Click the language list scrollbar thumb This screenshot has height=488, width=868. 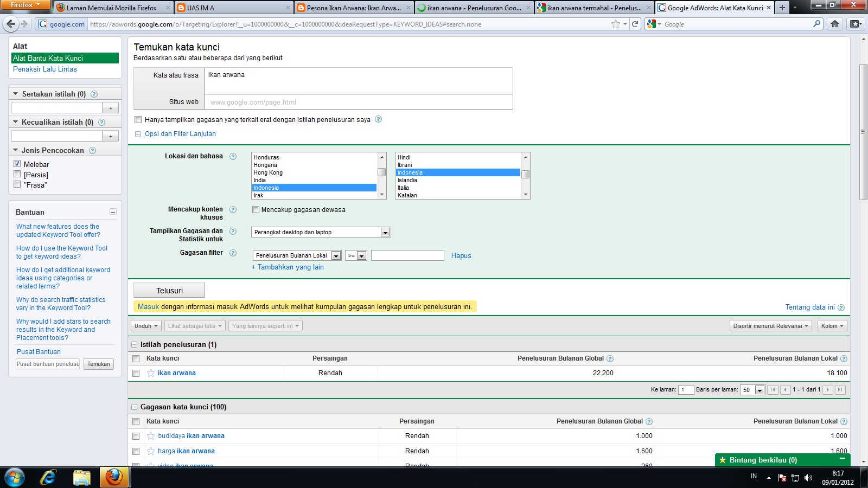(x=525, y=174)
